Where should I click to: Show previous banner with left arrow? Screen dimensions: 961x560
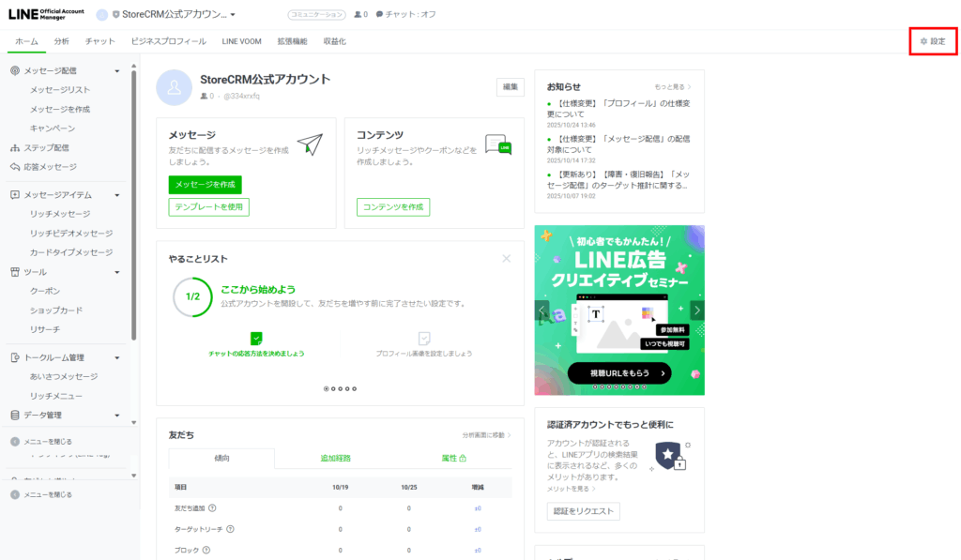point(542,310)
